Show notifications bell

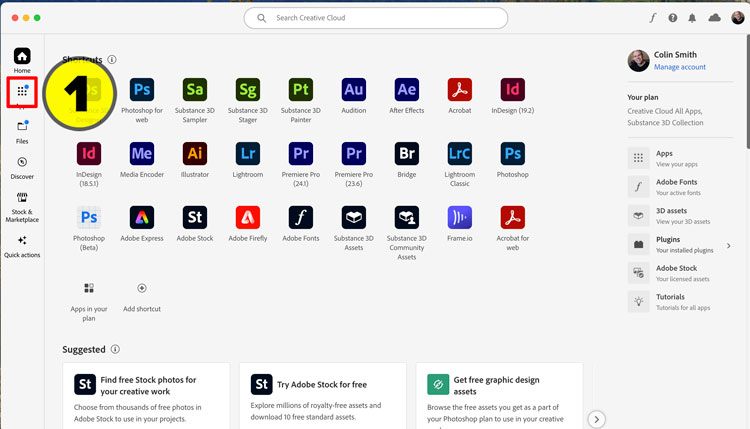point(692,18)
